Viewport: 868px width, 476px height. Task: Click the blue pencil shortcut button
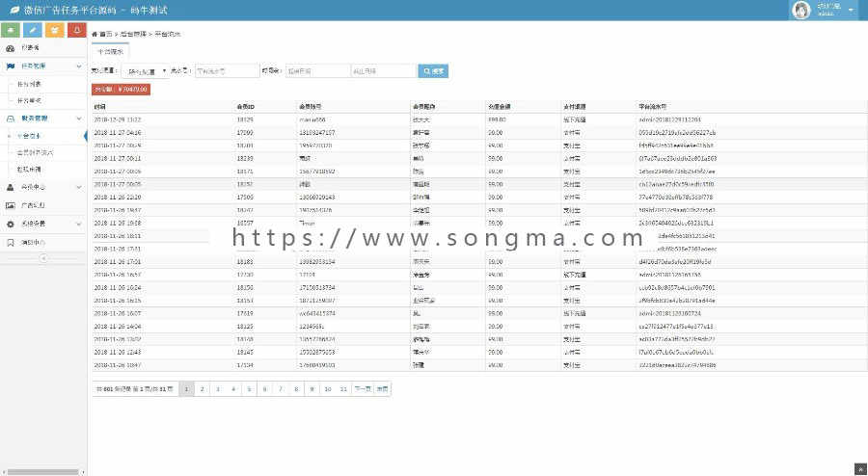tap(33, 30)
